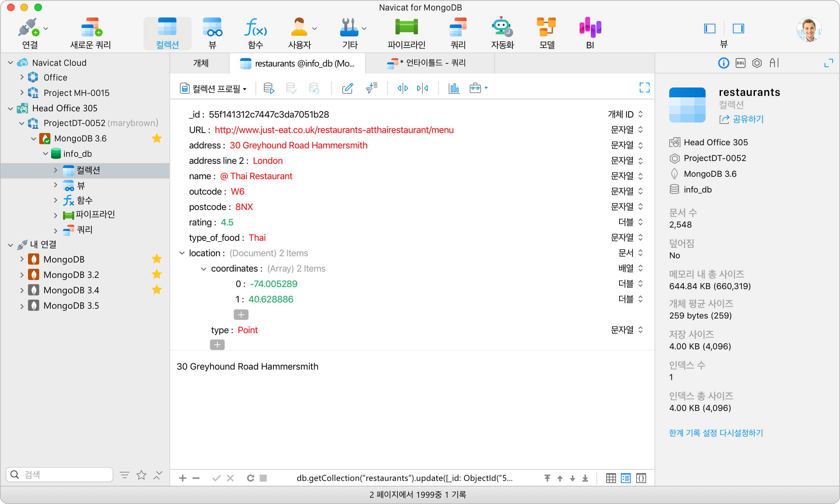Image resolution: width=840 pixels, height=504 pixels.
Task: Click the chart visualization toolbar icon
Action: 454,88
